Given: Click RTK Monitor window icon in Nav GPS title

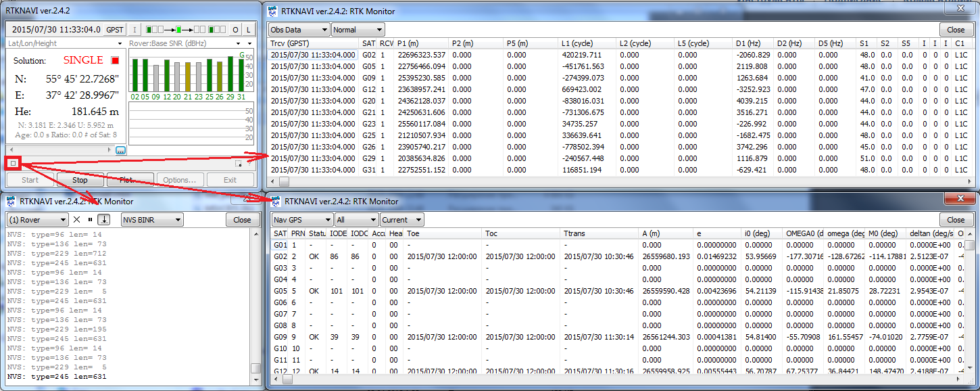Looking at the screenshot, I should point(275,201).
